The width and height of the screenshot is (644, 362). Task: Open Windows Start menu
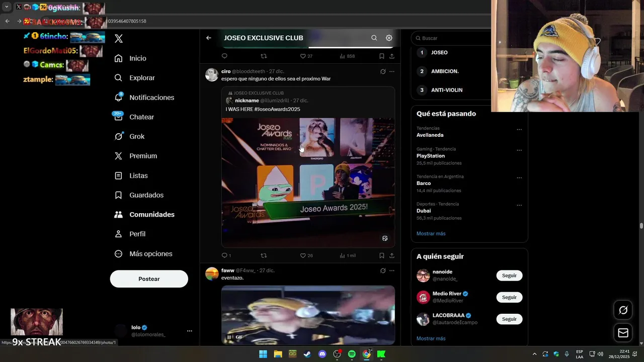[x=263, y=354]
